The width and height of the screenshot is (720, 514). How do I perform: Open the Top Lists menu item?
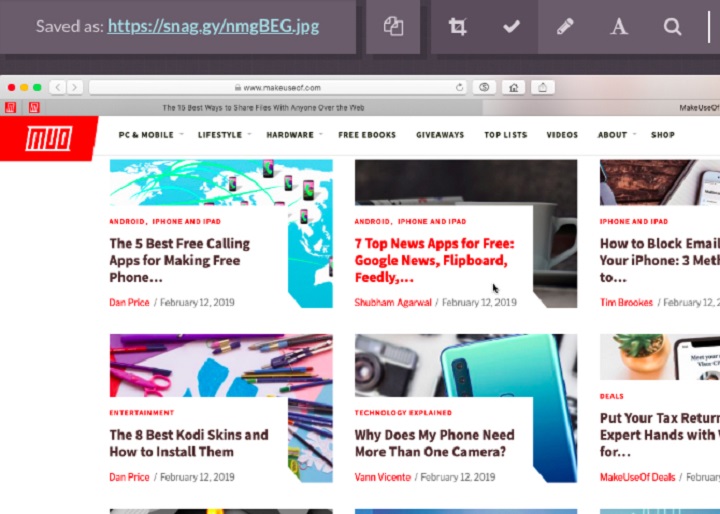pyautogui.click(x=505, y=135)
